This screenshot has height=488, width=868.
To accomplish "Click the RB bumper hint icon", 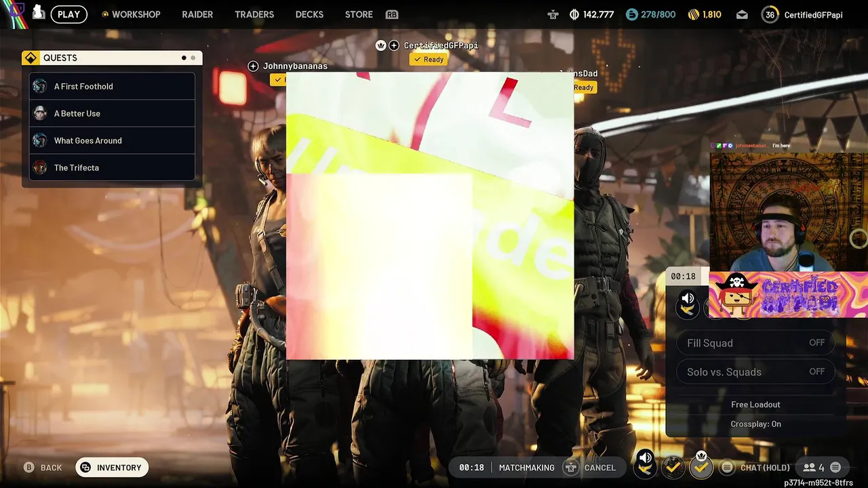I will (x=391, y=14).
